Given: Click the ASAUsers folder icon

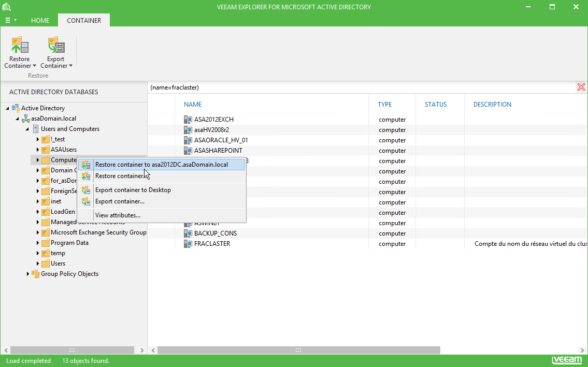Looking at the screenshot, I should pos(46,150).
